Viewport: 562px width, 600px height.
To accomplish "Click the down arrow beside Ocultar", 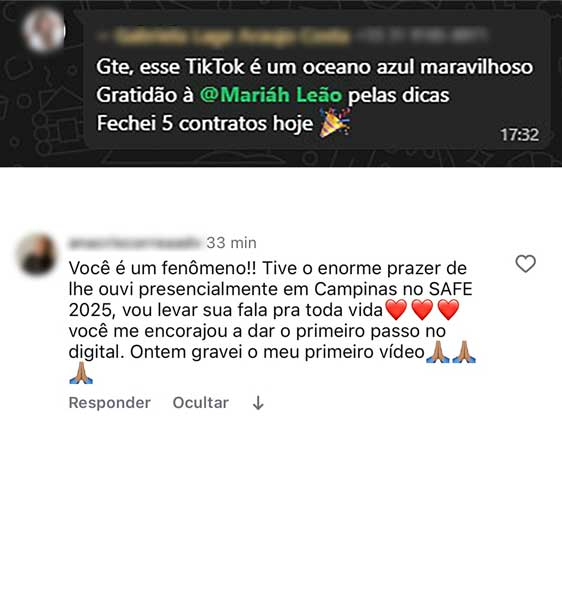I will (258, 403).
